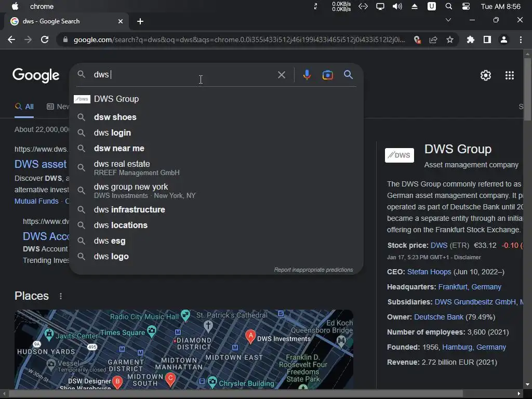Close the dws - Google Search tab
This screenshot has height=399, width=532.
click(x=120, y=21)
